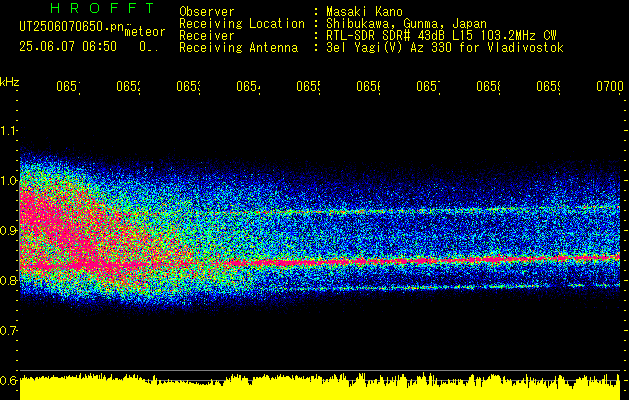Screen dimensions: 629x400
Task: Click the 0653 time axis marker
Action: click(x=188, y=87)
